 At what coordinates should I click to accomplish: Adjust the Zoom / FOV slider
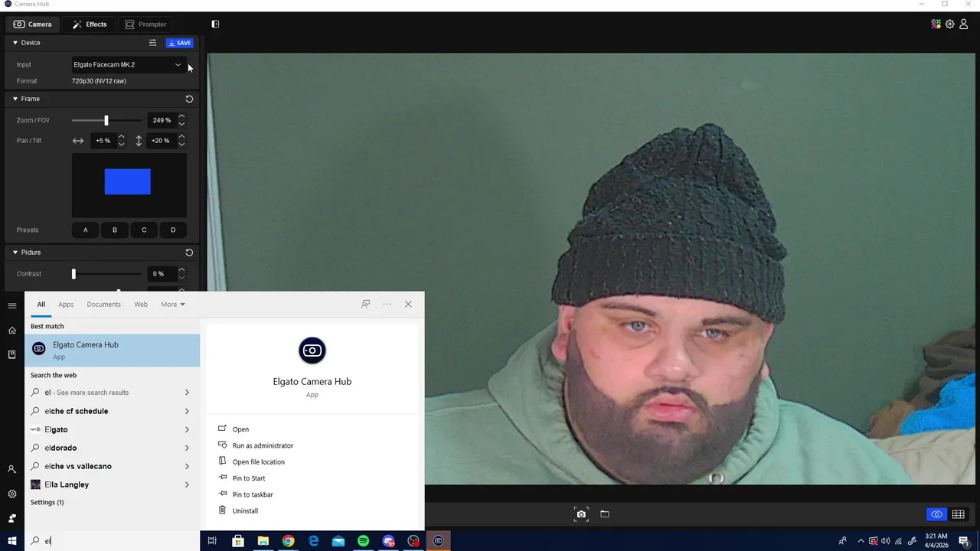tap(106, 120)
